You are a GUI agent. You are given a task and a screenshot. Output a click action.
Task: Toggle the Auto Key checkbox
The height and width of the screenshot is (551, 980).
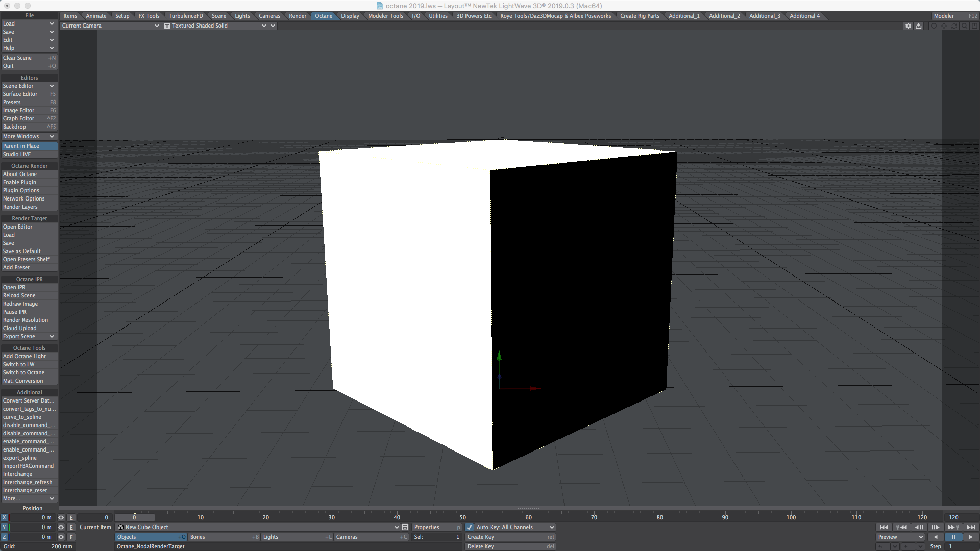pos(470,528)
